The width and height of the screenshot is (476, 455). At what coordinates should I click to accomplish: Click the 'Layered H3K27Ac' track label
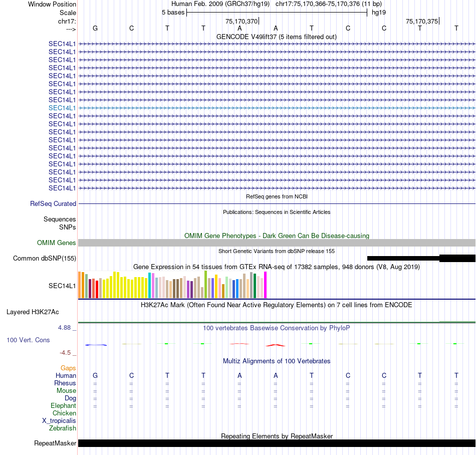click(x=33, y=312)
